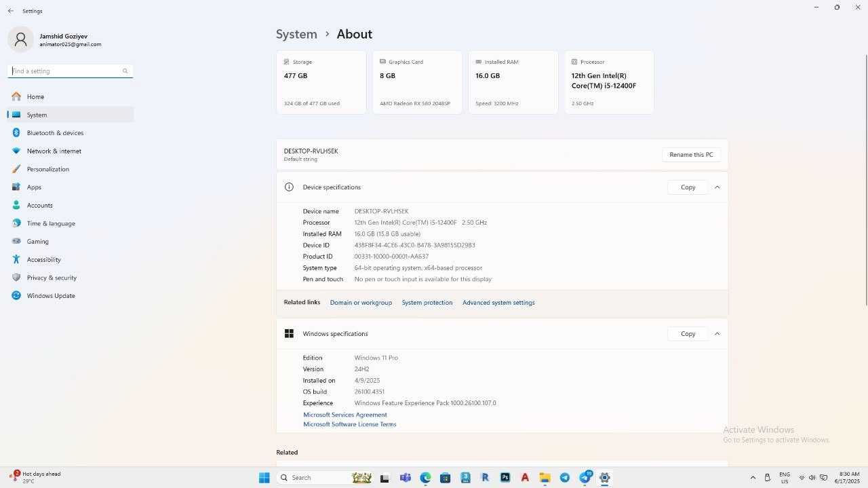Open Domain or workgroup link
Viewport: 868px width, 488px height.
[361, 303]
